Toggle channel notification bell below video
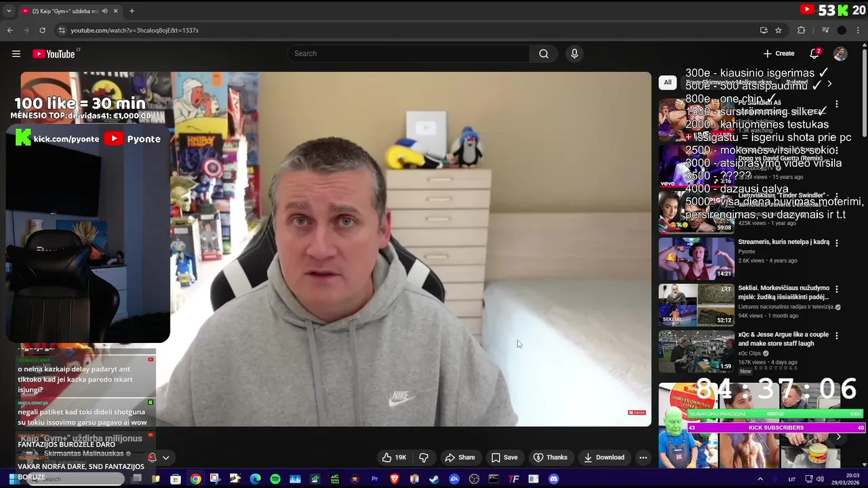The width and height of the screenshot is (868, 488). pos(152,457)
